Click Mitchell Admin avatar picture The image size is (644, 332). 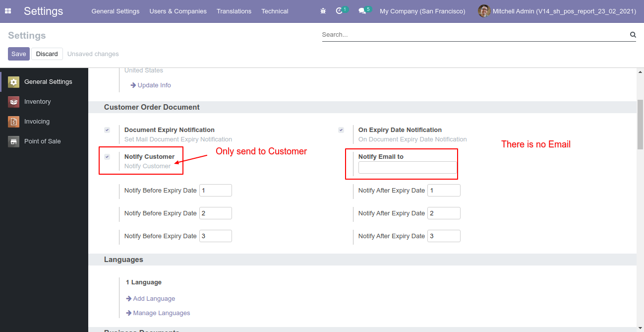pyautogui.click(x=484, y=11)
